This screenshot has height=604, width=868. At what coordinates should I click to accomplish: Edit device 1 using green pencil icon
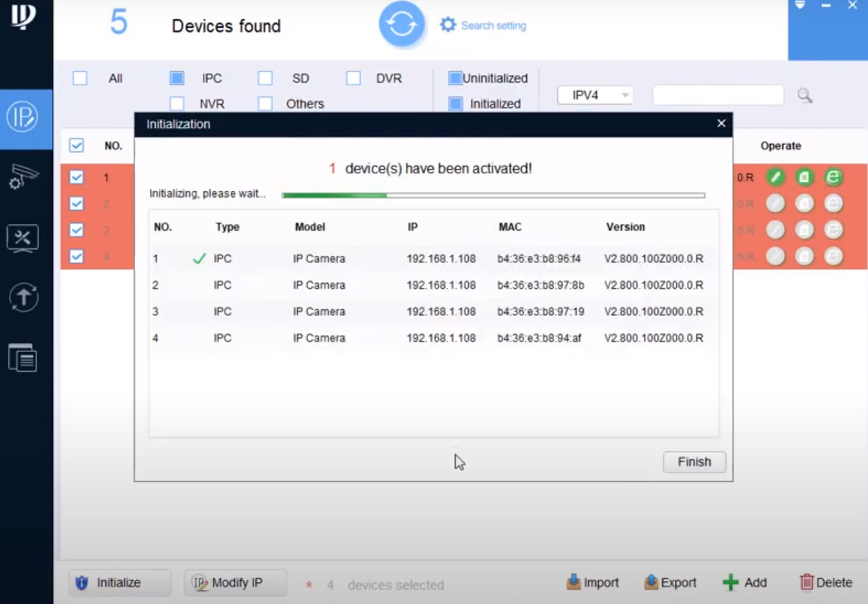(775, 177)
